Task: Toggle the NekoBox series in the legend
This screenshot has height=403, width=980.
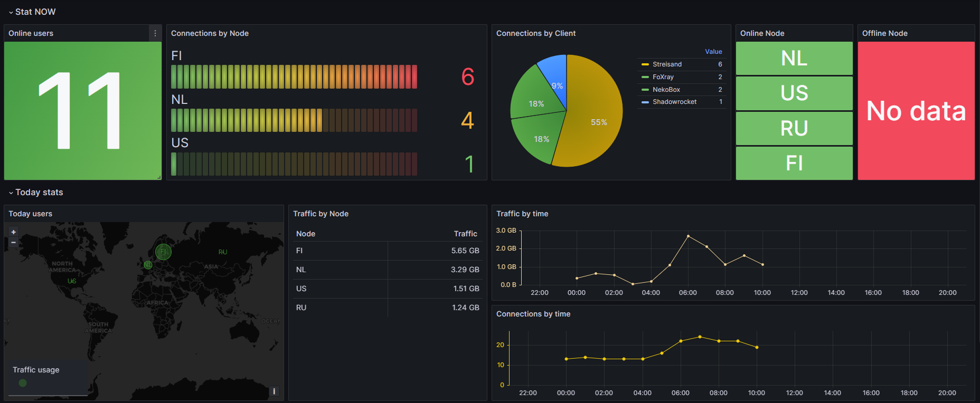Action: 666,90
